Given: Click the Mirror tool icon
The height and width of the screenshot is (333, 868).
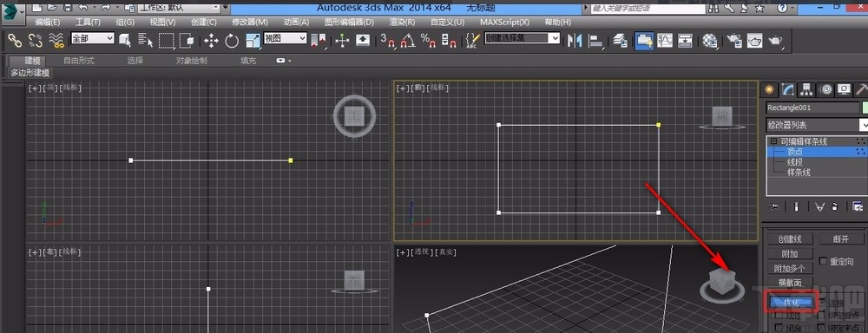Looking at the screenshot, I should point(575,41).
